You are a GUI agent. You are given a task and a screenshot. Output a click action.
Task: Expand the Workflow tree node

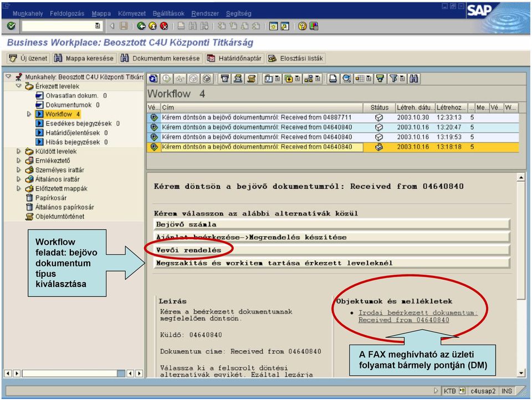[x=29, y=114]
